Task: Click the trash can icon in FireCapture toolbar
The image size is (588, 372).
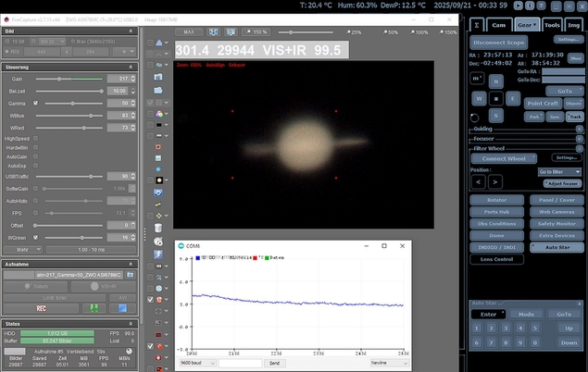Action: (158, 228)
